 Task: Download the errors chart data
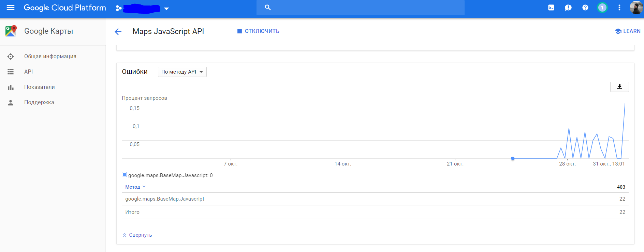(619, 87)
